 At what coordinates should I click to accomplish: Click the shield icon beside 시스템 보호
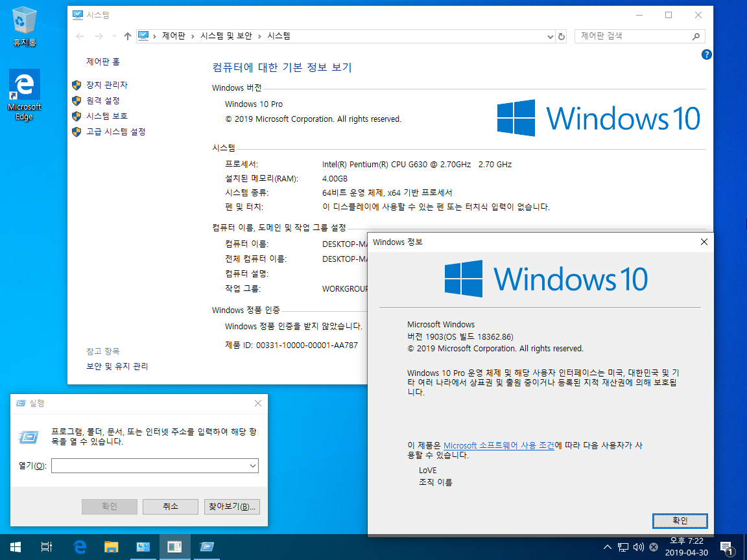[77, 116]
